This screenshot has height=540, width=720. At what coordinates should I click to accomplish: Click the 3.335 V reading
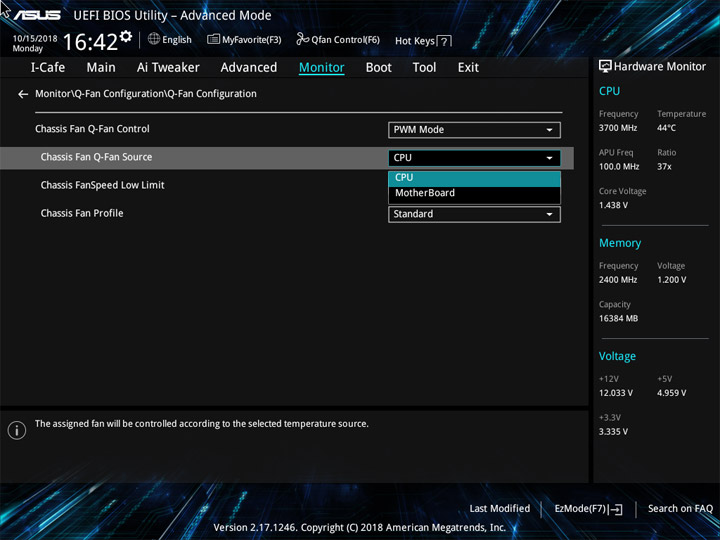tap(613, 432)
